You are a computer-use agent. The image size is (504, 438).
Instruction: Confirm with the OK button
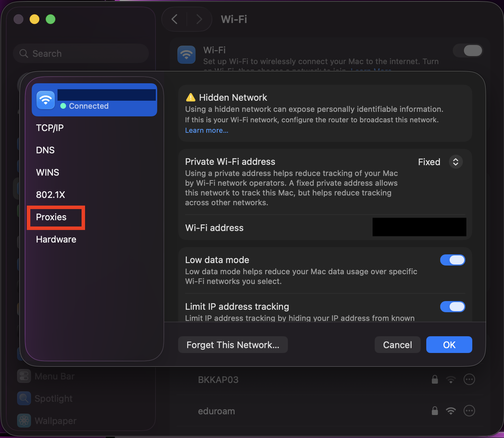(449, 345)
